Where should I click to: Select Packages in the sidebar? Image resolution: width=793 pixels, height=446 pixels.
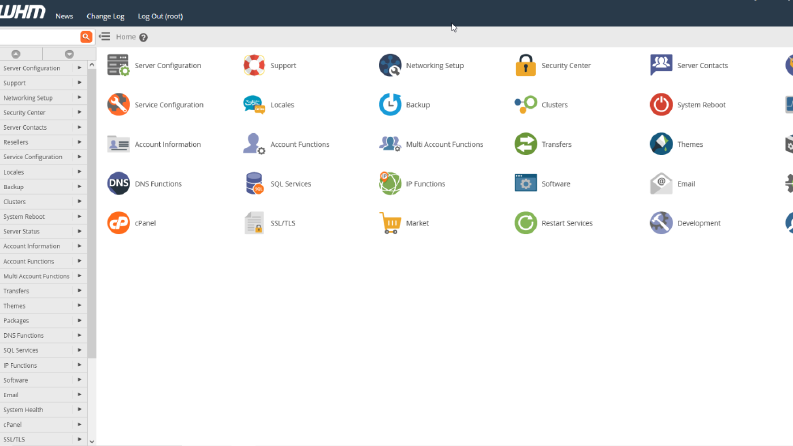point(43,321)
